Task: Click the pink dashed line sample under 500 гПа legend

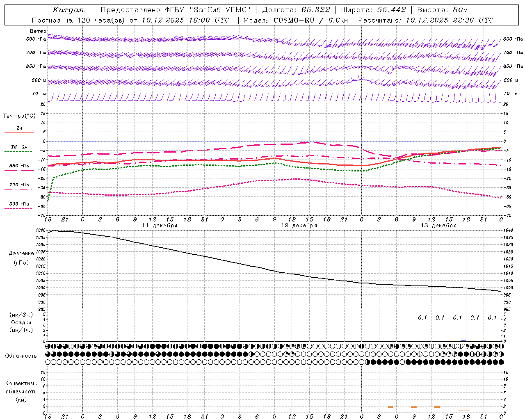Action: point(18,208)
